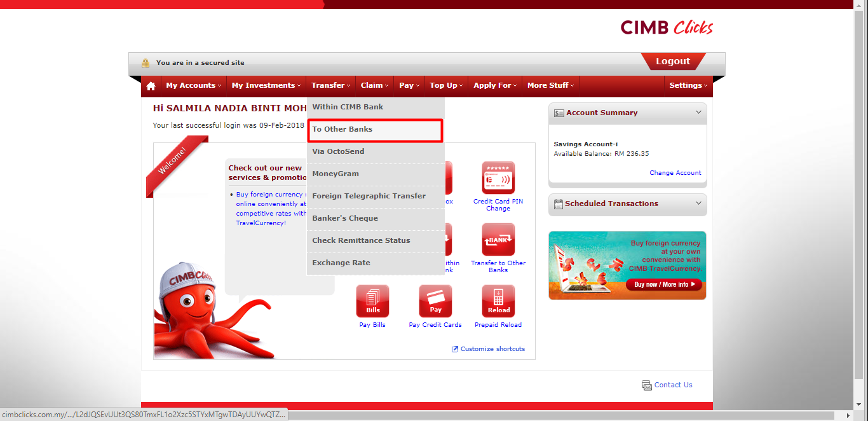Open the Settings dropdown menu

(688, 85)
